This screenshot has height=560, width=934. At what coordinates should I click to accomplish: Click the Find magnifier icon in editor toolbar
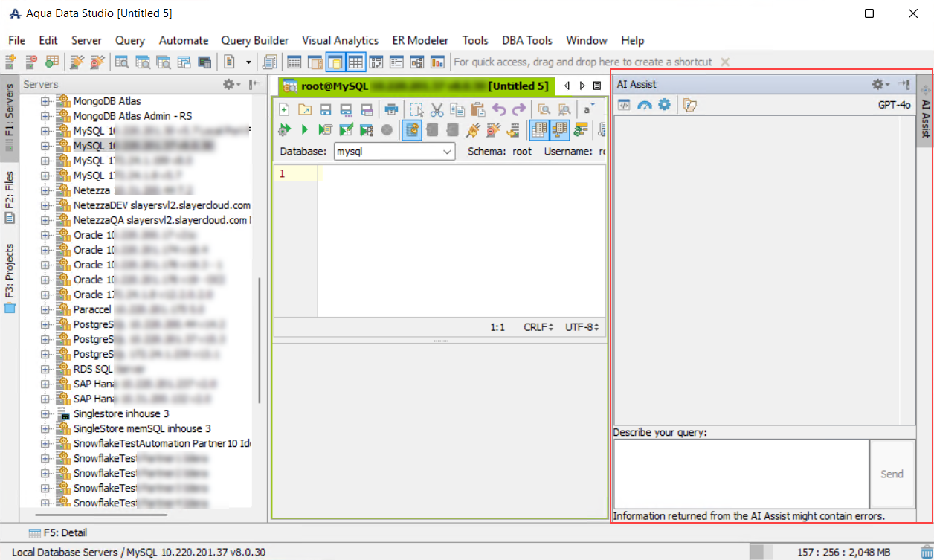544,109
